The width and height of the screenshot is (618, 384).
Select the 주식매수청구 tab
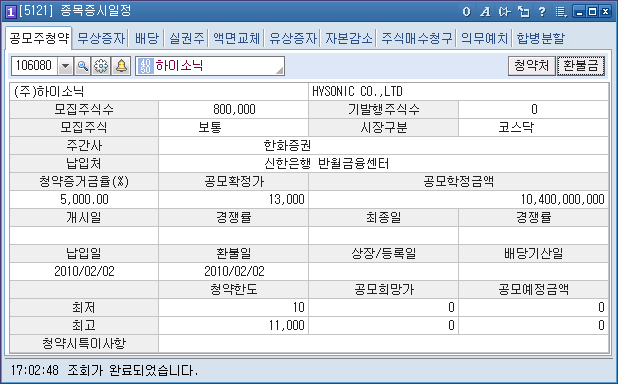tap(416, 38)
